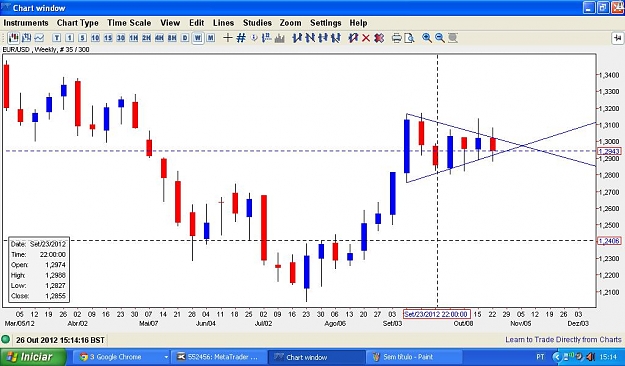Image resolution: width=625 pixels, height=366 pixels.
Task: Click the red X delete line icon
Action: pyautogui.click(x=366, y=38)
